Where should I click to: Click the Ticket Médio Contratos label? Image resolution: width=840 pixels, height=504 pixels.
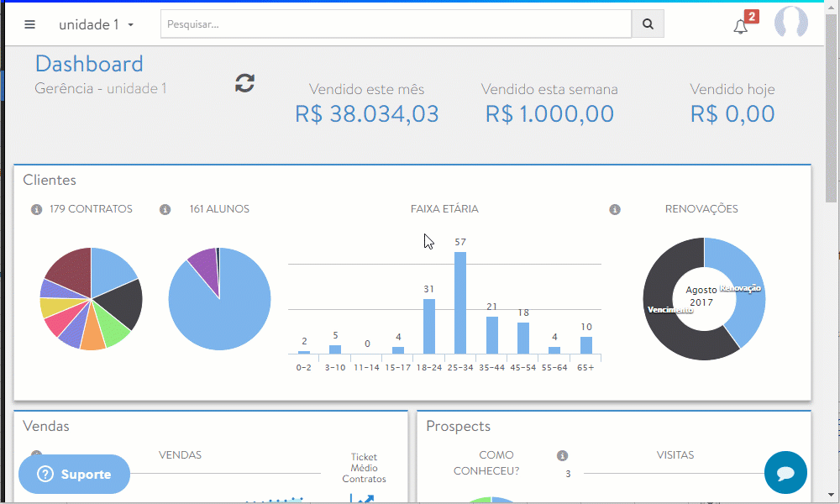pyautogui.click(x=364, y=468)
